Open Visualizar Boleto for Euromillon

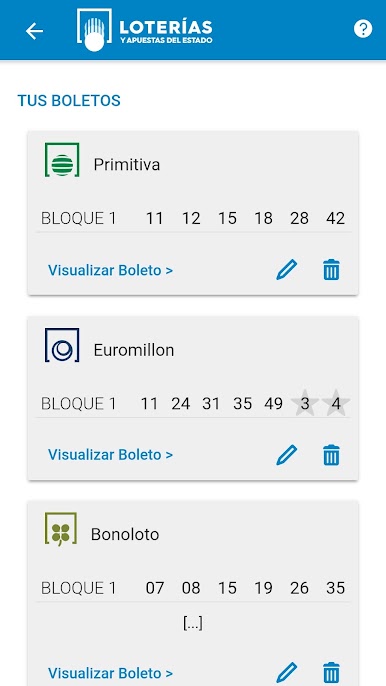pyautogui.click(x=110, y=455)
